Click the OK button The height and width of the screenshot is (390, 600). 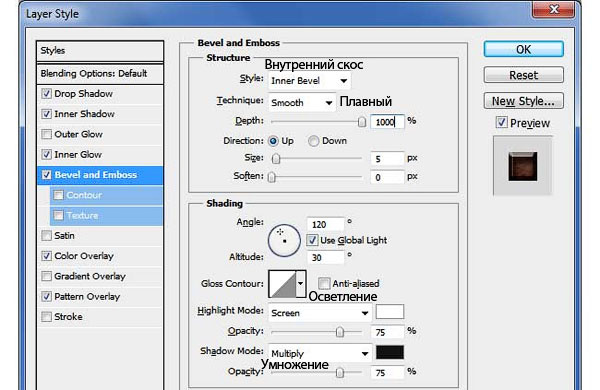[x=523, y=49]
